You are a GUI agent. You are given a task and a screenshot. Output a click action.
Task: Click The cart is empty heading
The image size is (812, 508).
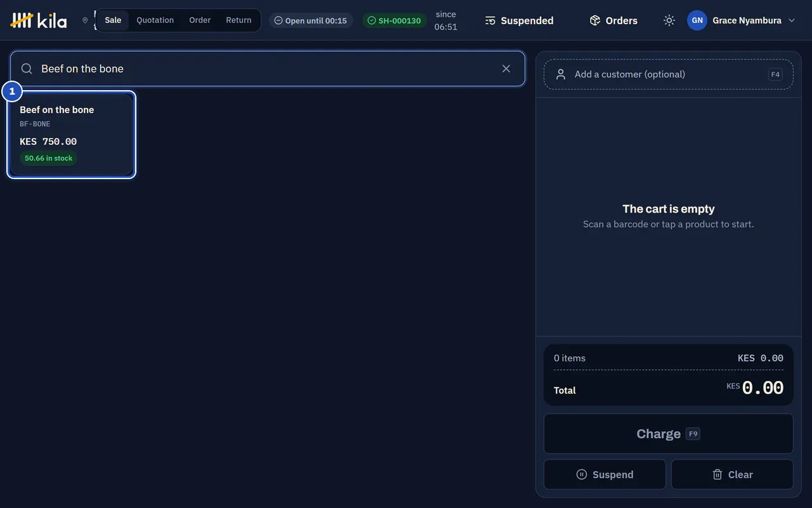click(x=669, y=209)
